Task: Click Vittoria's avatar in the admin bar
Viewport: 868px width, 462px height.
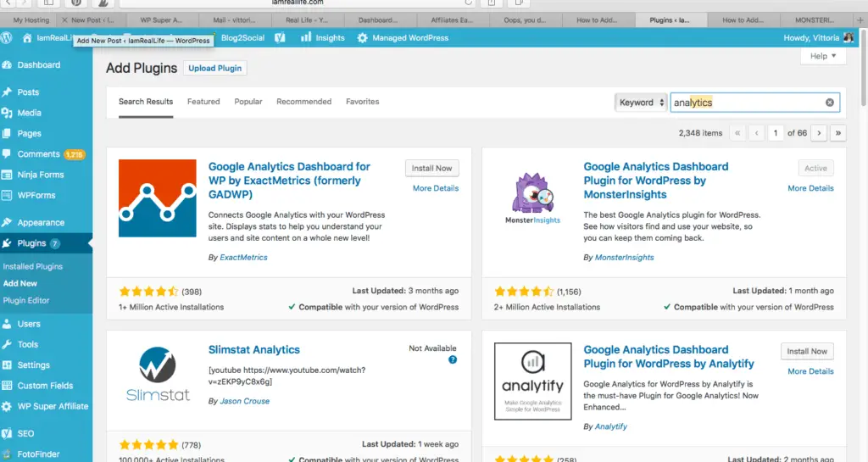Action: (848, 37)
